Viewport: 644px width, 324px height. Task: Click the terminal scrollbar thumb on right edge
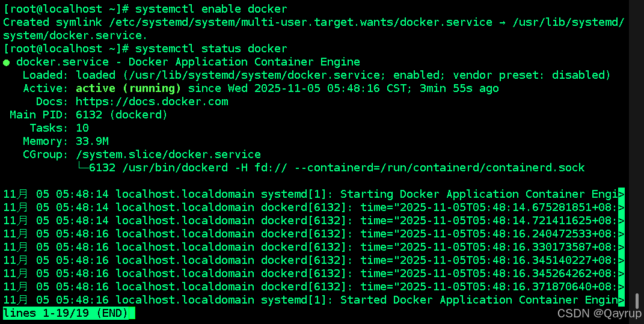(x=637, y=300)
